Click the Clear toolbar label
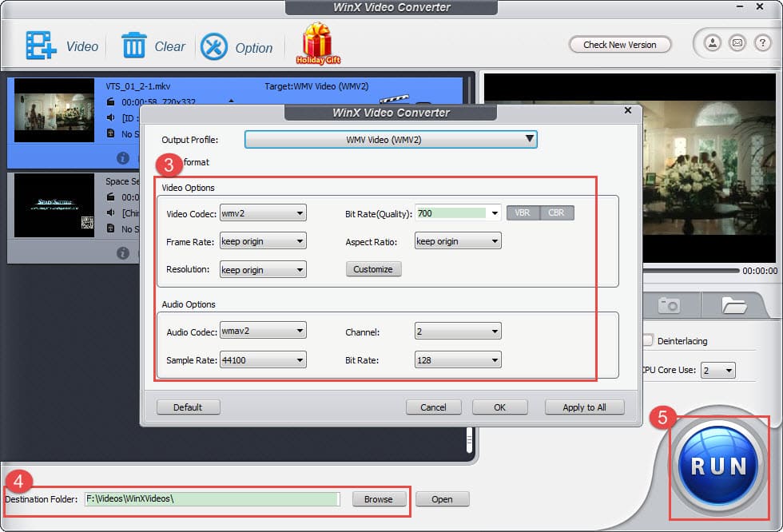 point(169,46)
